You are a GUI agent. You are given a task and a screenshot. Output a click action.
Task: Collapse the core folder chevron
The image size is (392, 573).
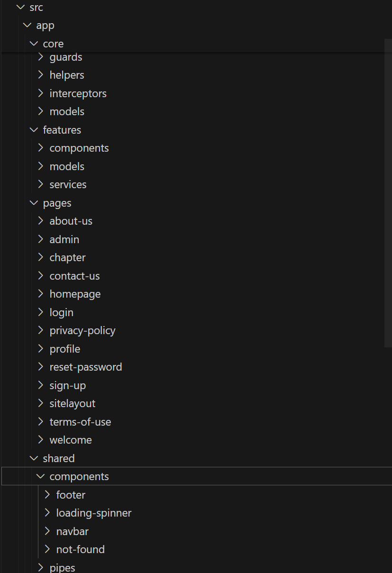point(34,44)
